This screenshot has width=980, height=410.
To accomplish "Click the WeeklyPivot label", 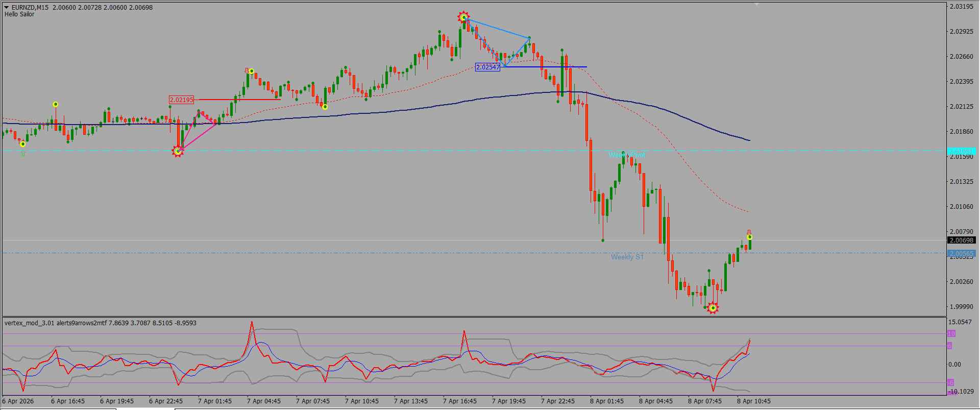I will [627, 155].
